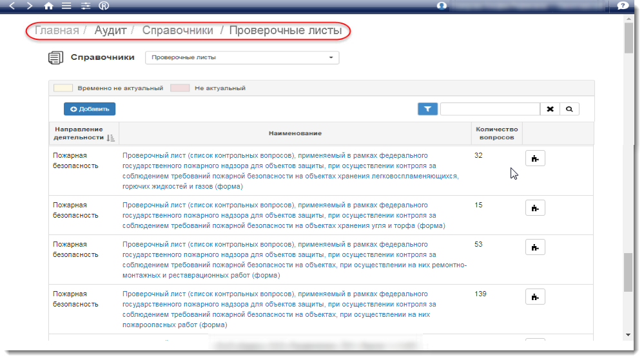The height and width of the screenshot is (360, 644).
Task: Open the hamburger menu in top bar
Action: (66, 6)
